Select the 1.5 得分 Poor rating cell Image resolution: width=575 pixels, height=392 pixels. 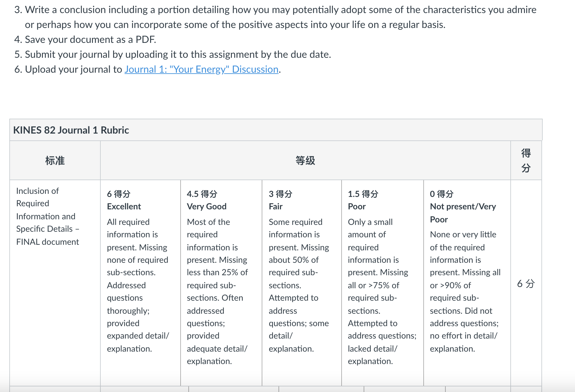pyautogui.click(x=383, y=283)
